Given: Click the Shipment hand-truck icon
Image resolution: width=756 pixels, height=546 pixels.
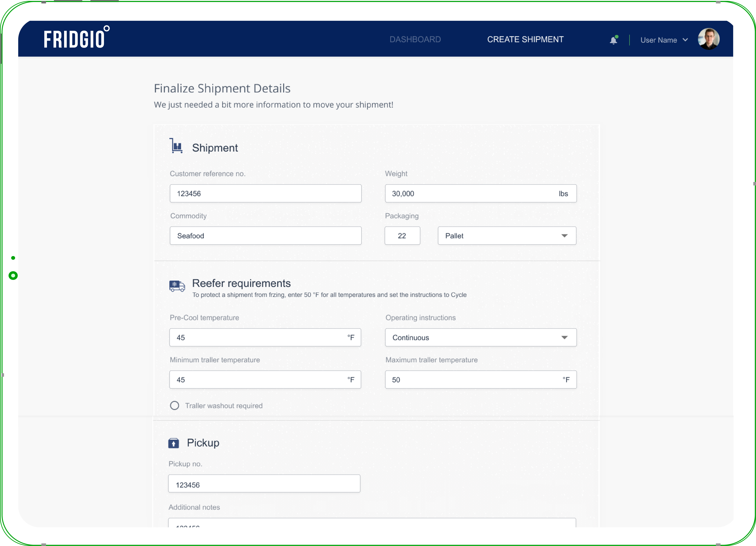Looking at the screenshot, I should pos(176,146).
